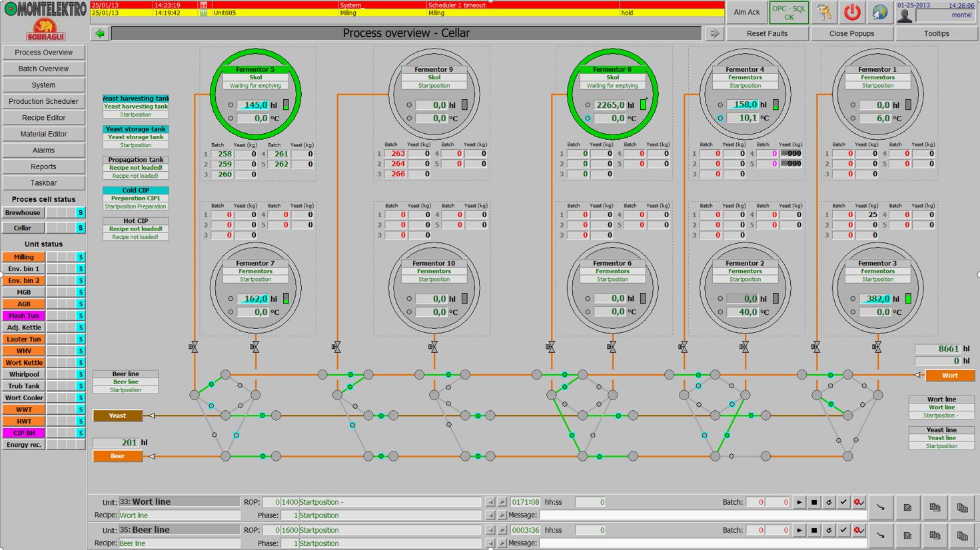The width and height of the screenshot is (980, 550).
Task: Click red abort icon in Wort line row
Action: point(859,503)
